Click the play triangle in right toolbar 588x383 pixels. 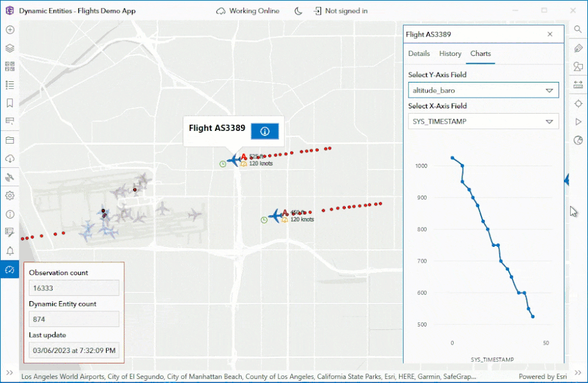(578, 122)
